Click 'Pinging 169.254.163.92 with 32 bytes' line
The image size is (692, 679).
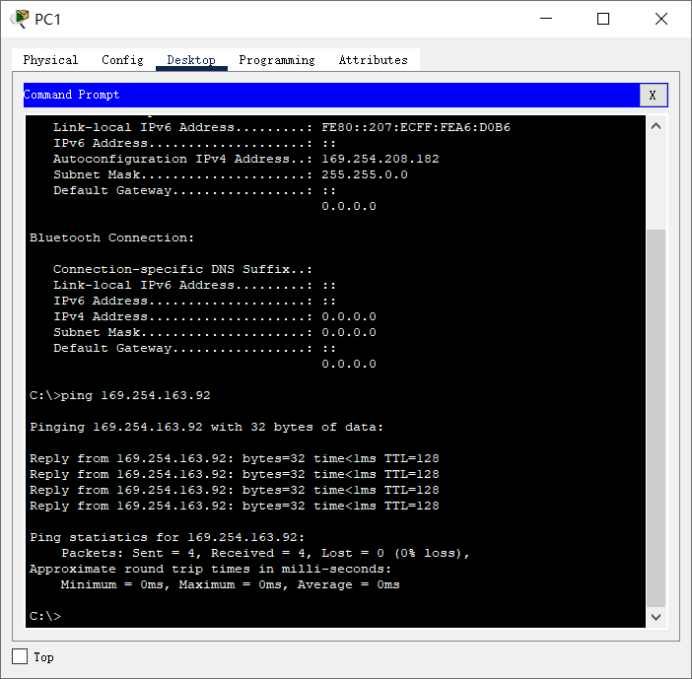point(206,427)
